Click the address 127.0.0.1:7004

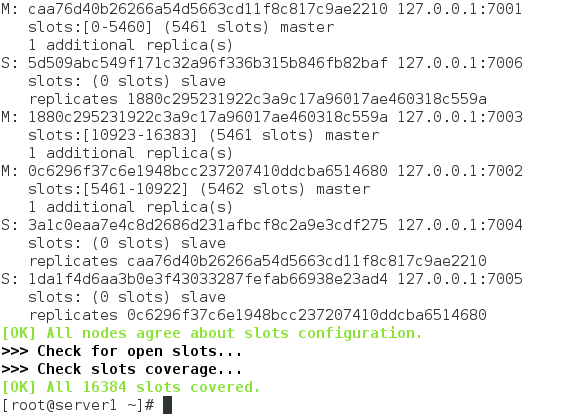point(460,225)
